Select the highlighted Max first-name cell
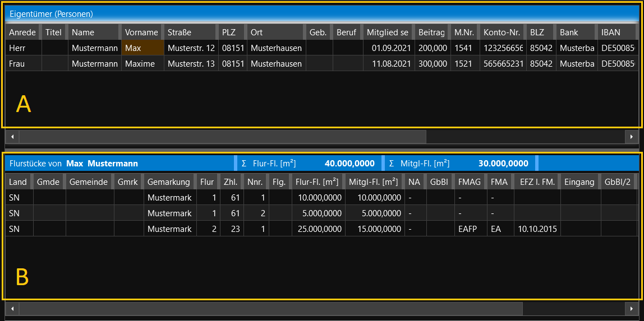The image size is (644, 321). click(142, 48)
